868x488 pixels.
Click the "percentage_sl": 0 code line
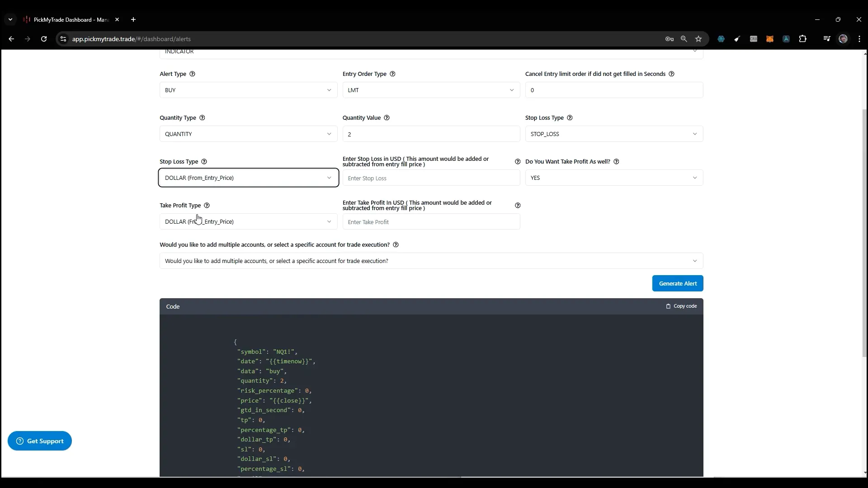click(271, 469)
